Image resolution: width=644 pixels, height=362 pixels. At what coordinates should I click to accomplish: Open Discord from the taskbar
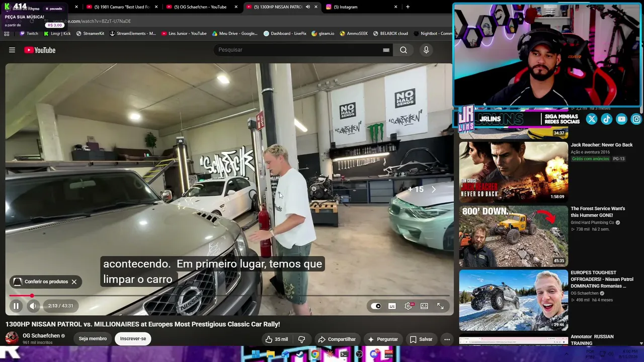[x=373, y=354]
